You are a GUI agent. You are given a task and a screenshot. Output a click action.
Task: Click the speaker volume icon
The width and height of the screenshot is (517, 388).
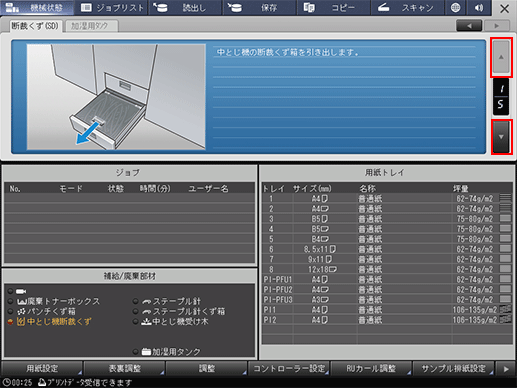pyautogui.click(x=479, y=8)
